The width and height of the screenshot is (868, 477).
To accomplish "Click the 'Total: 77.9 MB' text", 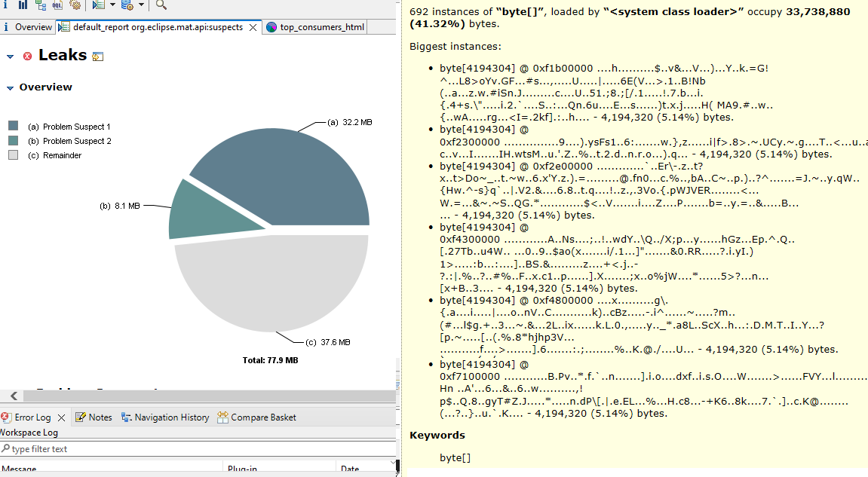I will coord(270,360).
